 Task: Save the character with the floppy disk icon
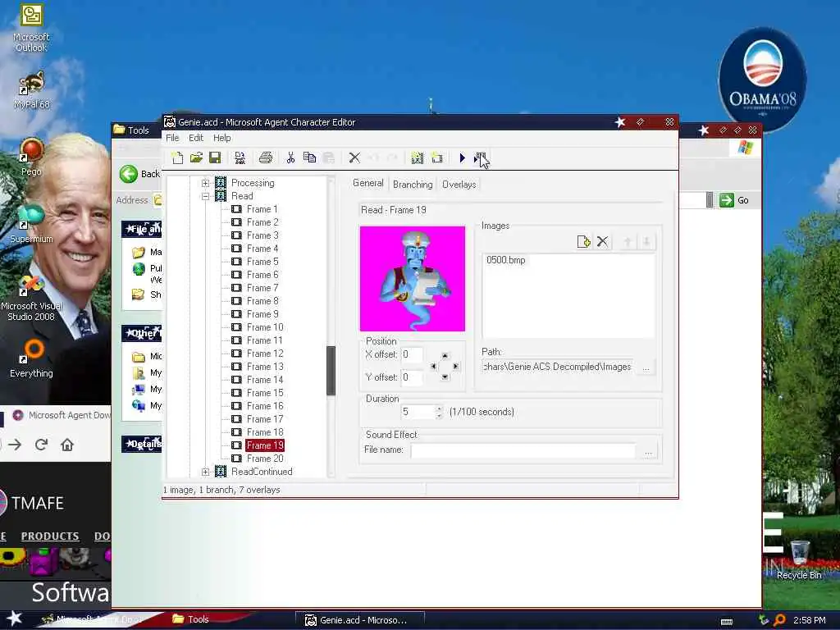click(x=215, y=157)
